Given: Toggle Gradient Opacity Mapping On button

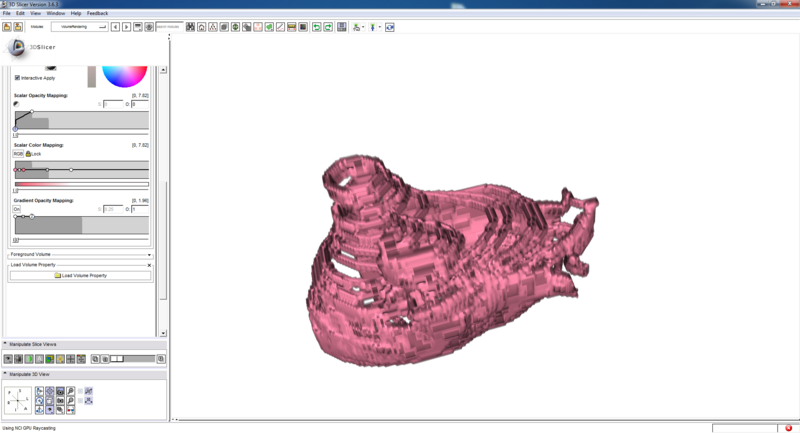Looking at the screenshot, I should coord(17,209).
